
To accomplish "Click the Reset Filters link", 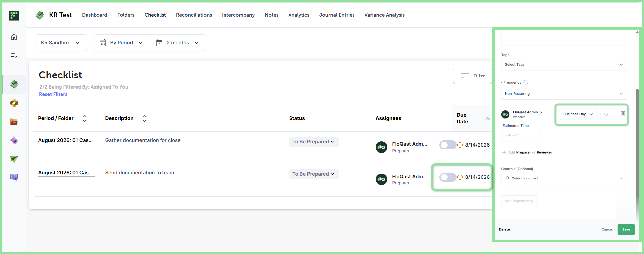I will point(53,94).
